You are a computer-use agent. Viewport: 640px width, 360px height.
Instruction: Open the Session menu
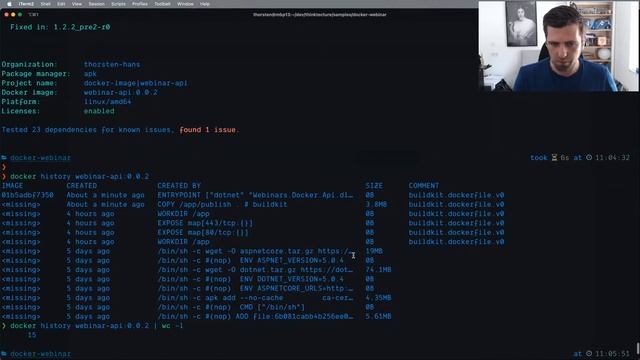(97, 4)
